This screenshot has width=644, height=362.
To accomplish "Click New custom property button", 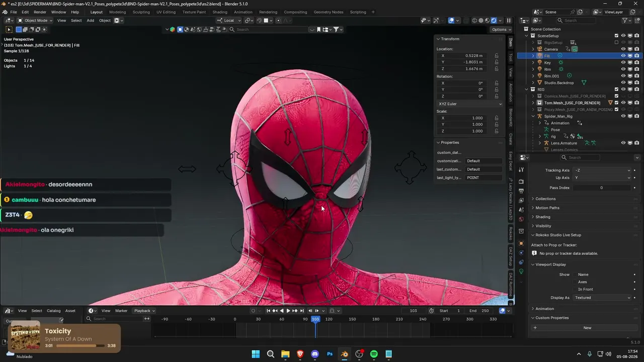I will pyautogui.click(x=587, y=328).
